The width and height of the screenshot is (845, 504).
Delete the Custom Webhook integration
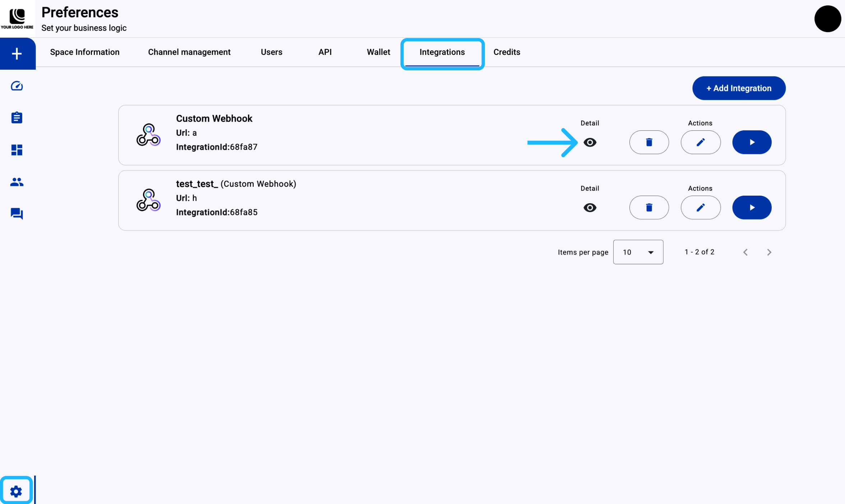pos(649,142)
